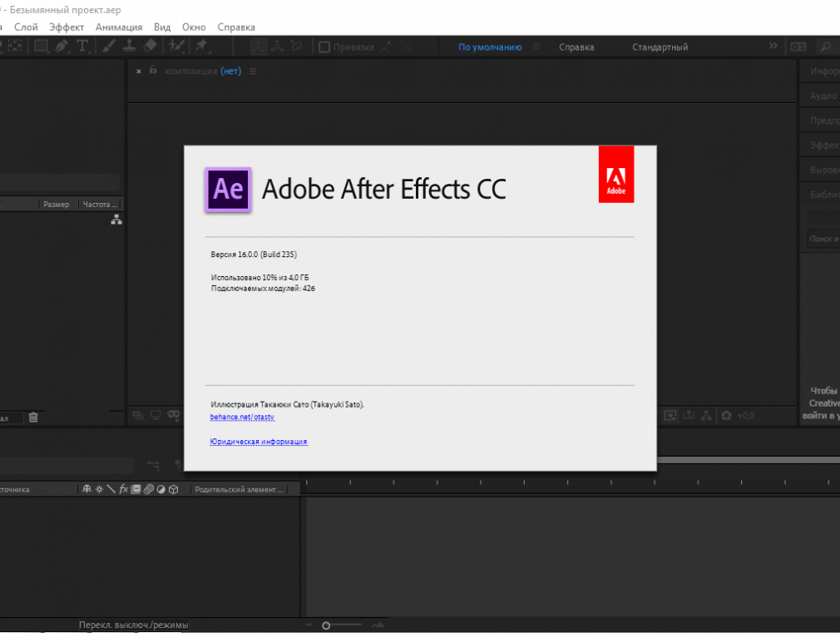Click the timeline zoom slider handle
Screen dimensions: 840x633
point(326,626)
